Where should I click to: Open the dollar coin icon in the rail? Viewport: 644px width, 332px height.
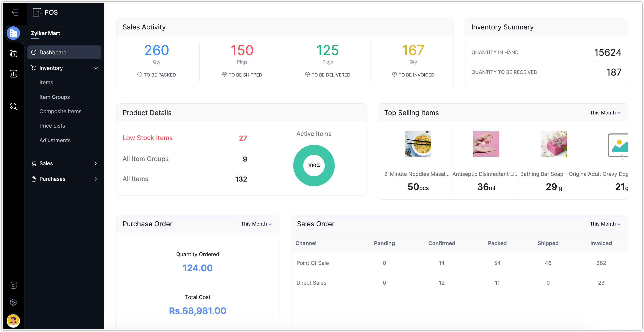click(13, 53)
